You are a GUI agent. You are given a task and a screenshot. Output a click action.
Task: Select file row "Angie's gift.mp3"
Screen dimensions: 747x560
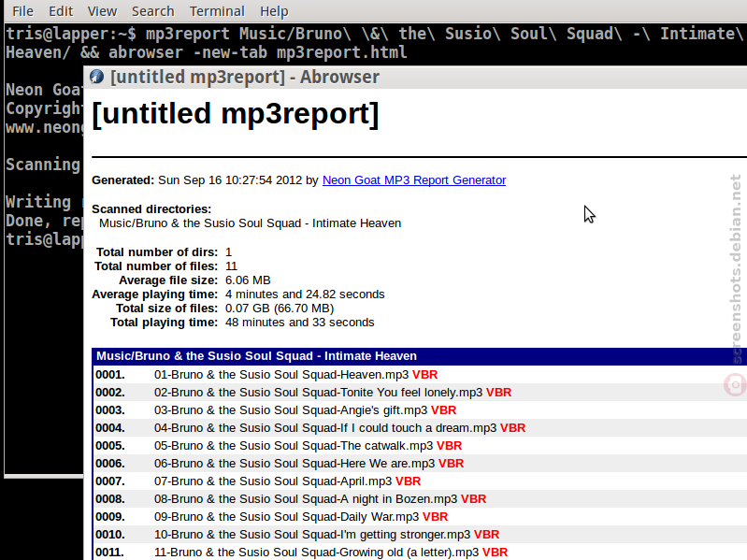(419, 410)
